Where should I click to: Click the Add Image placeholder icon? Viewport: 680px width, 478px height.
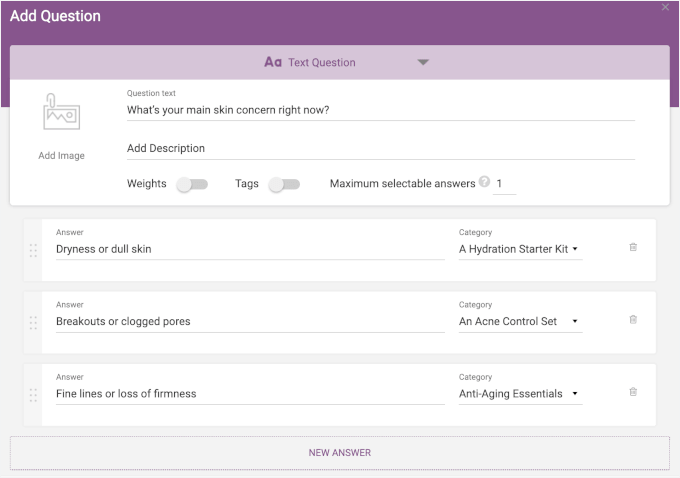[61, 112]
